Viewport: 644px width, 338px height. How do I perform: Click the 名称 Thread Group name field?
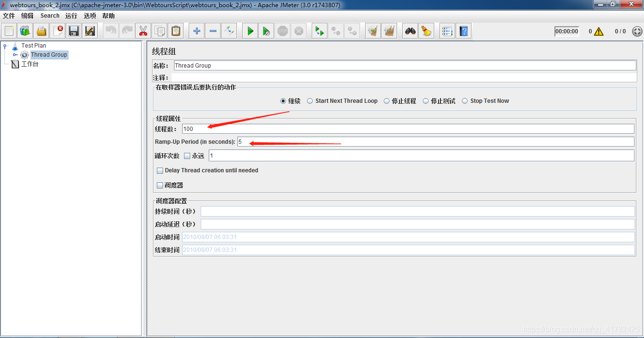(x=405, y=66)
